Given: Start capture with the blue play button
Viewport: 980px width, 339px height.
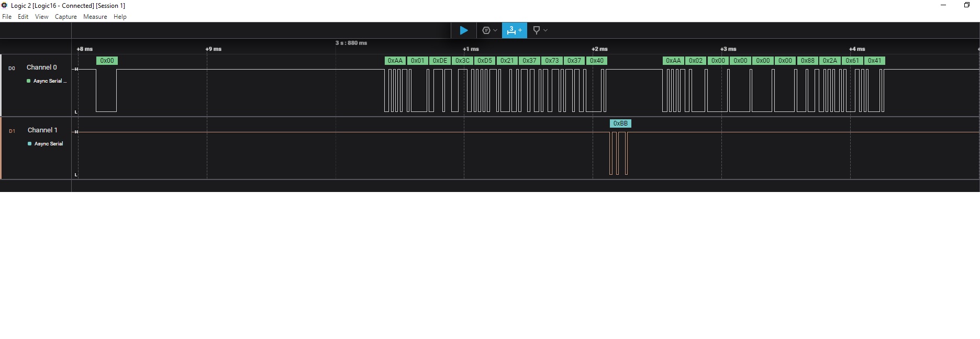Looking at the screenshot, I should click(x=463, y=30).
